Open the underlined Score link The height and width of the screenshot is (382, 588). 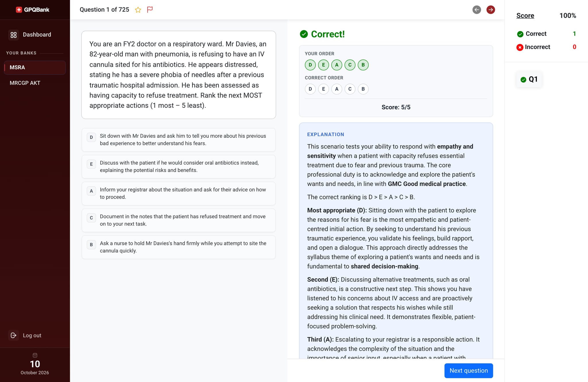point(525,16)
